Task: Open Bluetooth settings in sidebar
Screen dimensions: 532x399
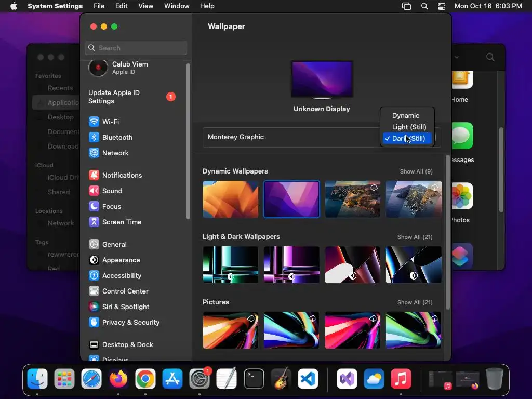Action: [111, 137]
